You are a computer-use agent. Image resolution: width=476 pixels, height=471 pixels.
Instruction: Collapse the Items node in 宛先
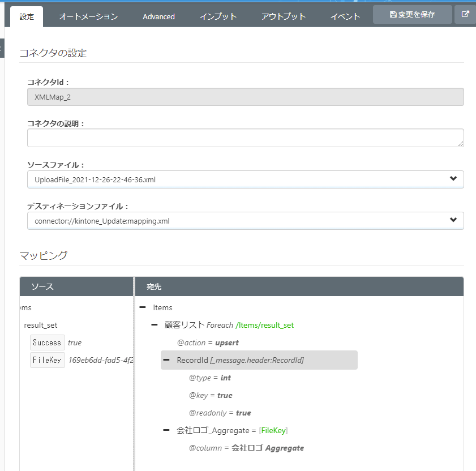pyautogui.click(x=143, y=307)
